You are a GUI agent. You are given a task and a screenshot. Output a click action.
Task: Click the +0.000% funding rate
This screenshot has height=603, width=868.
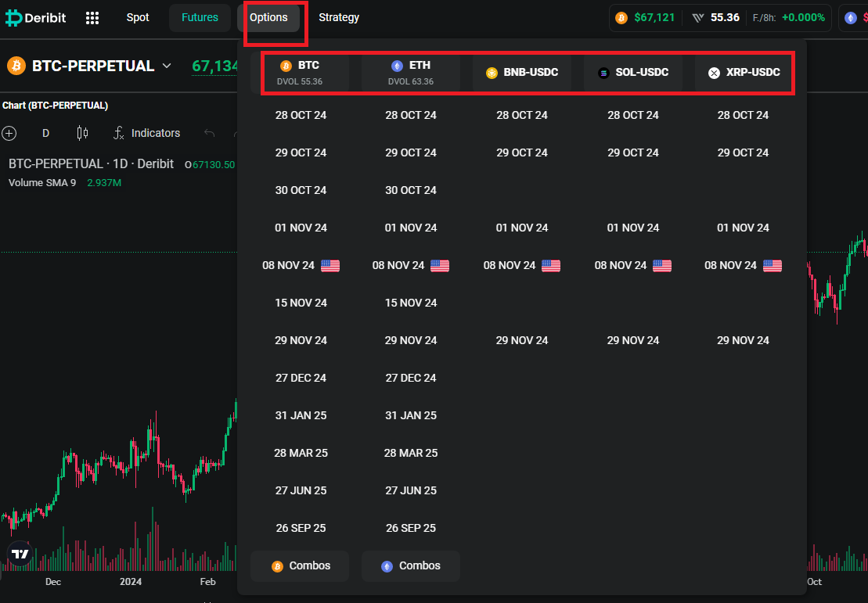pos(803,18)
